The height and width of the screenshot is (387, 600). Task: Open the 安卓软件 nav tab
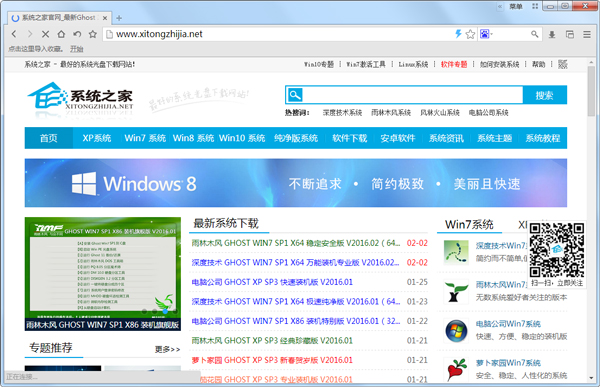click(x=398, y=138)
